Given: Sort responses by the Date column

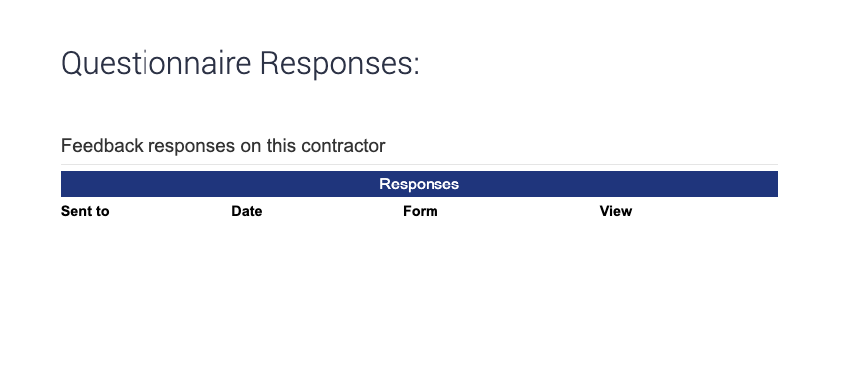Looking at the screenshot, I should click(x=247, y=211).
